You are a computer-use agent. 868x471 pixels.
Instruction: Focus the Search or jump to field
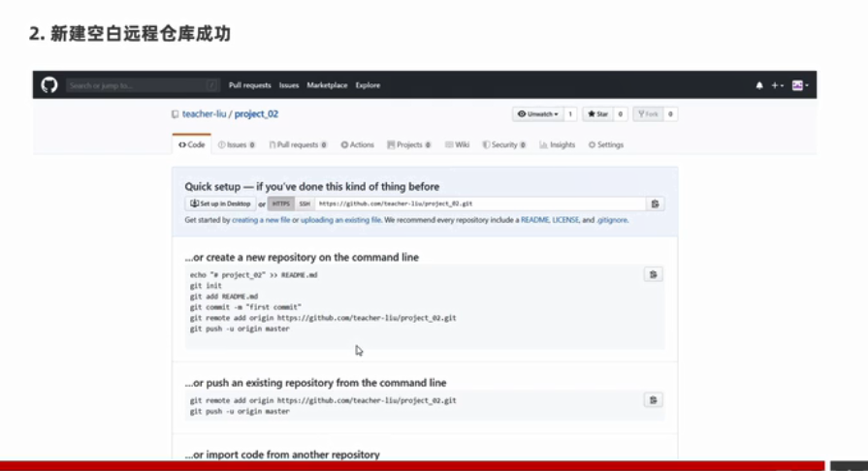(x=143, y=85)
